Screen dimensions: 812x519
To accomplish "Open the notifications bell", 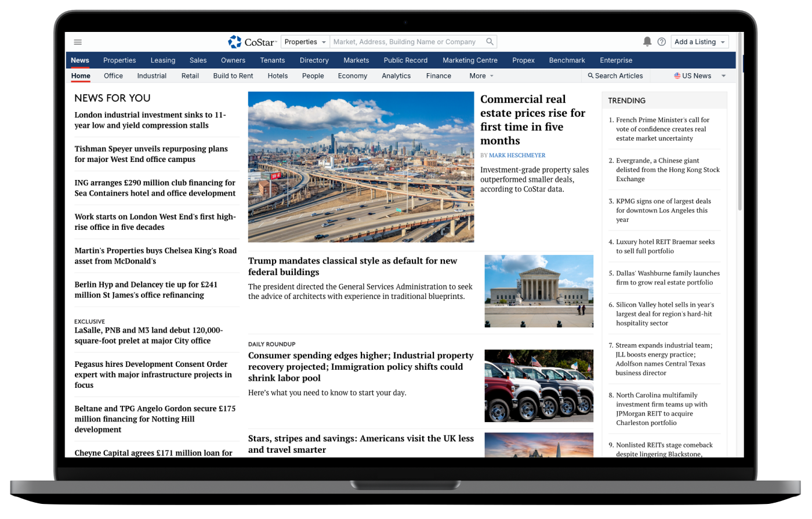I will (x=647, y=42).
